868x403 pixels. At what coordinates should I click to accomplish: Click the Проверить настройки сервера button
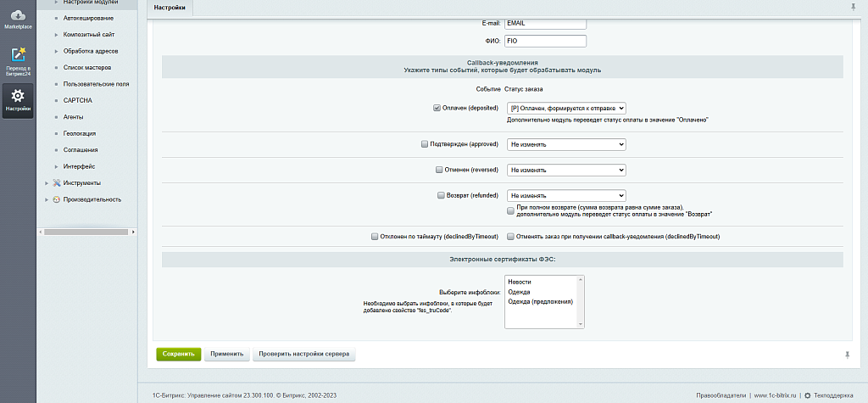click(303, 354)
